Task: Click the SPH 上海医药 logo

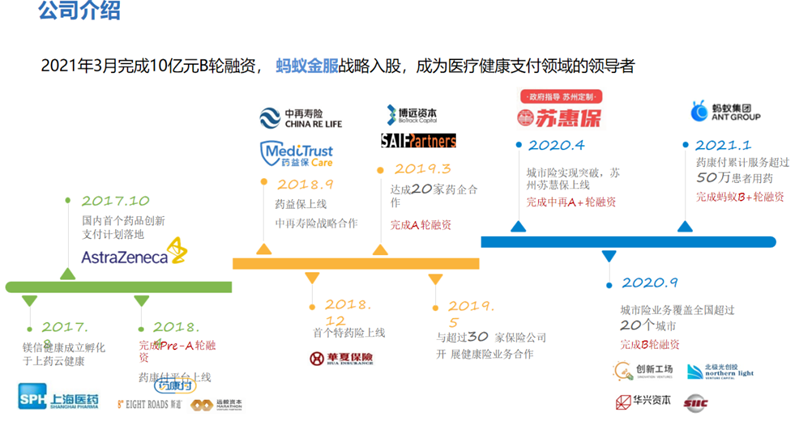Action: (59, 397)
